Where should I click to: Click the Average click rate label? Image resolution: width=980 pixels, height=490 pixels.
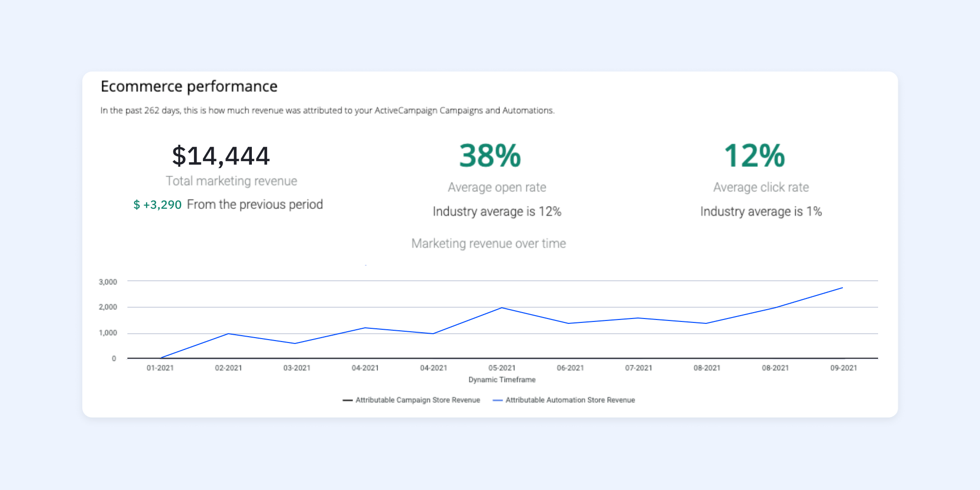(761, 187)
